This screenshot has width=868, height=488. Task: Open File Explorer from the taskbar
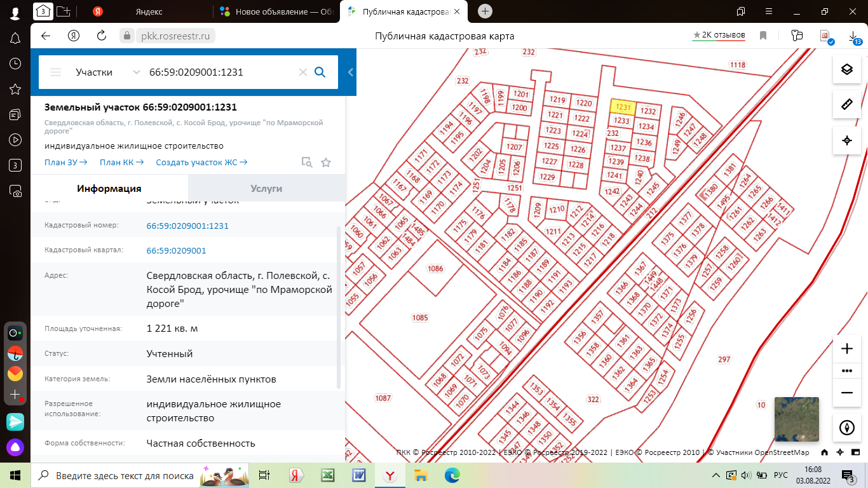click(x=420, y=475)
